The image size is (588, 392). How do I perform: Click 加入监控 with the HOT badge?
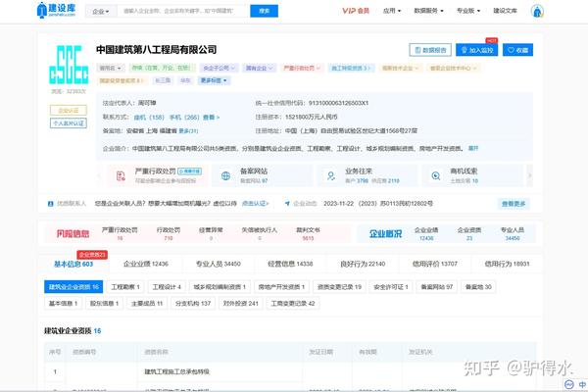pos(476,50)
